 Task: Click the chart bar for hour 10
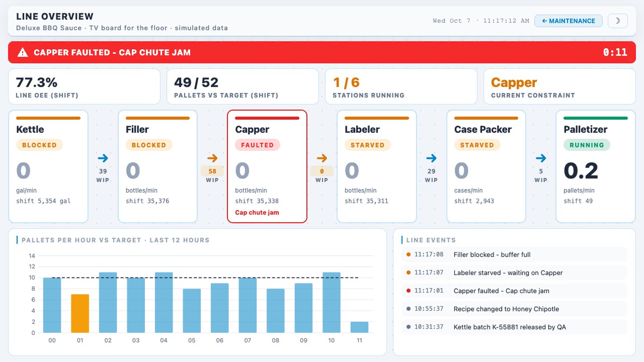331,302
